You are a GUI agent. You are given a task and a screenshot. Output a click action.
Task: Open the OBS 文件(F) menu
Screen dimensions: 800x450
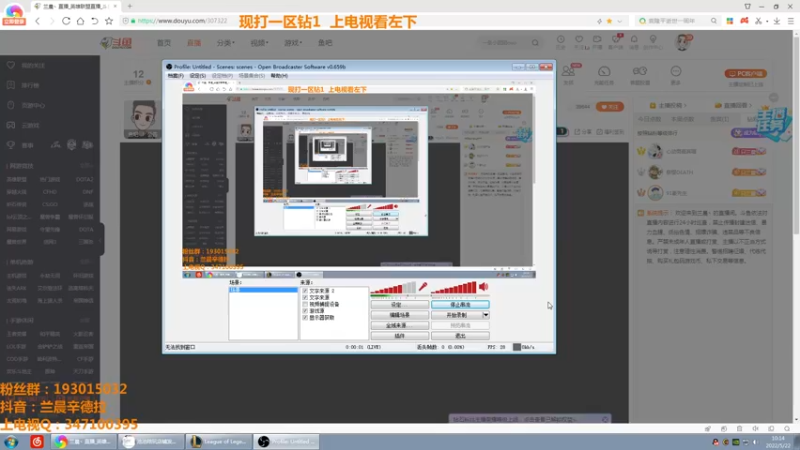point(176,76)
